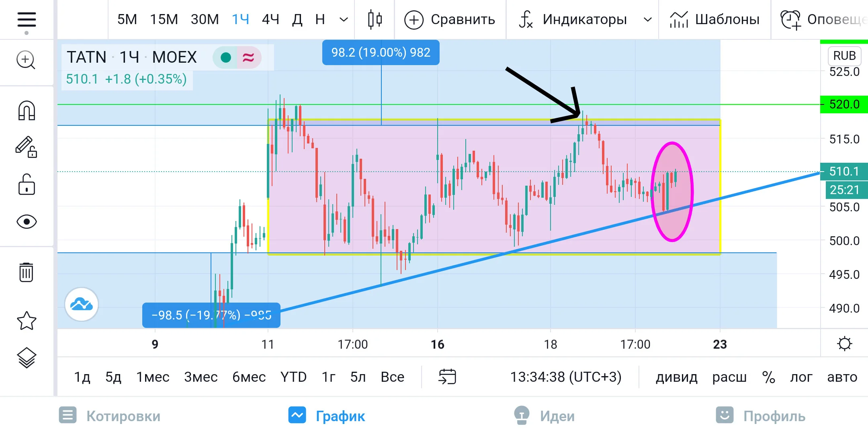868x434 pixels.
Task: Switch to the daily Д timeframe
Action: (297, 19)
